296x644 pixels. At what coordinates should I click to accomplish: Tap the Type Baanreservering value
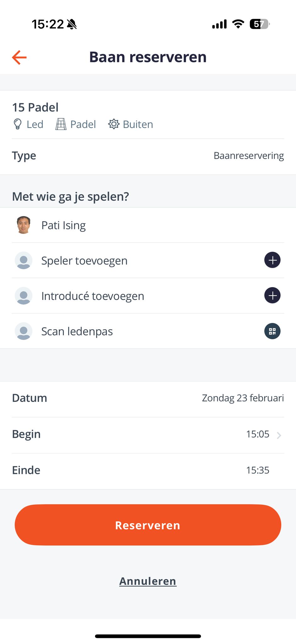click(x=249, y=156)
